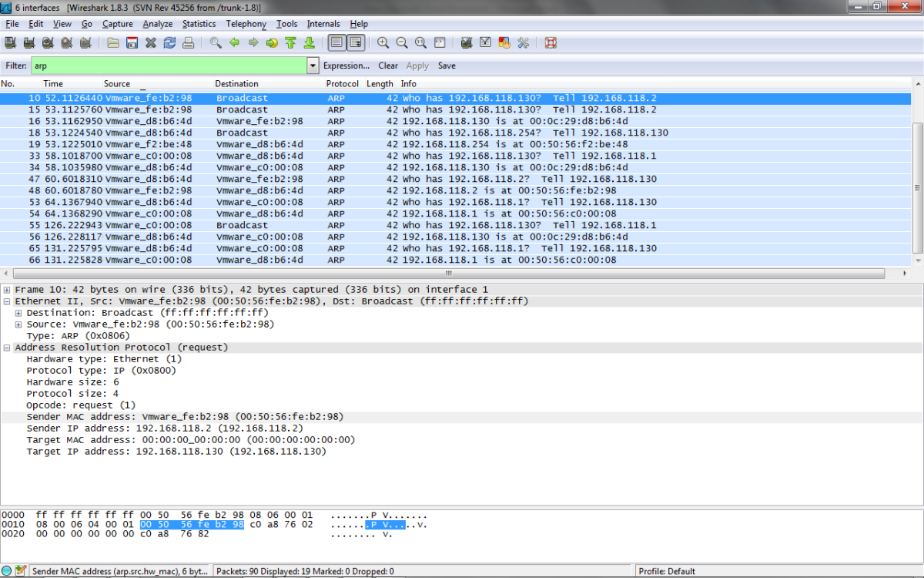924x578 pixels.
Task: Sort by the Destination column header
Action: [236, 83]
